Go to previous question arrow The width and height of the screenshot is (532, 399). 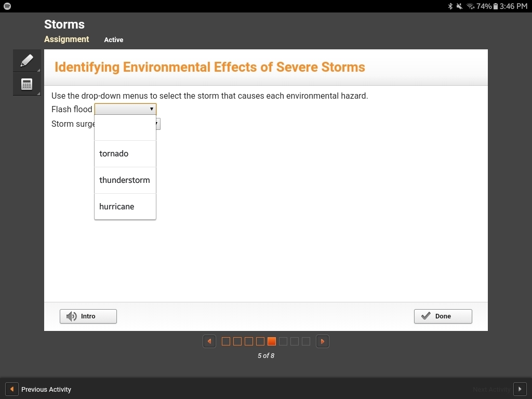[x=209, y=341]
